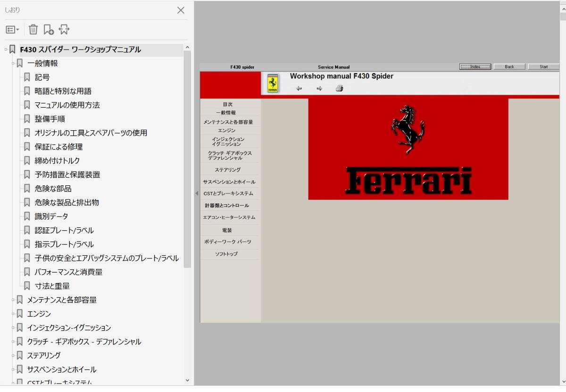The height and width of the screenshot is (392, 566).
Task: Open the マニュアルの使用方法 bookmark
Action: 67,105
